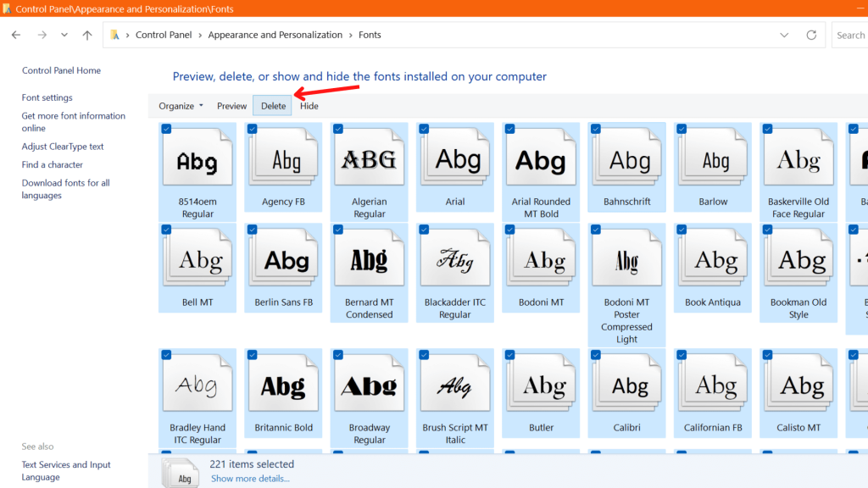Click Show more details link

(x=250, y=479)
